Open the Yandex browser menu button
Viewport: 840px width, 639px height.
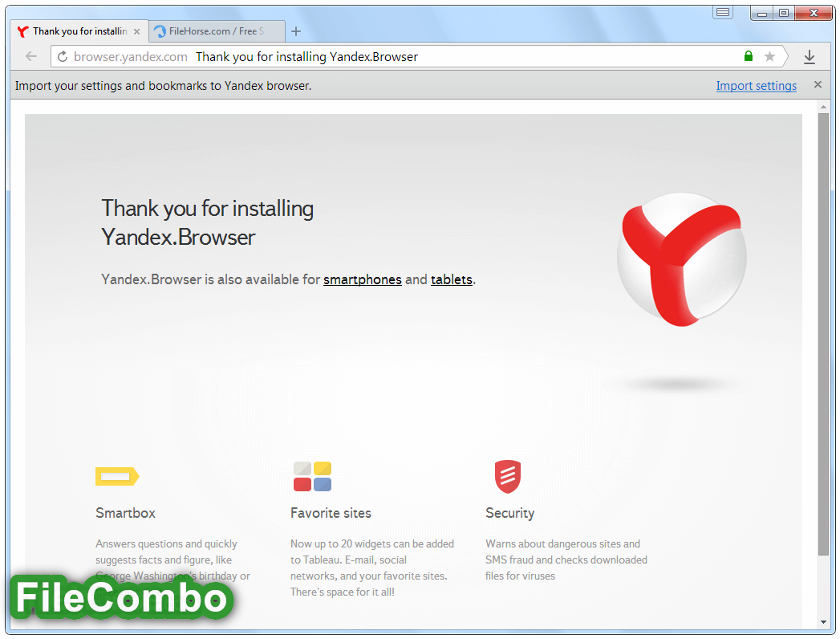pos(723,12)
